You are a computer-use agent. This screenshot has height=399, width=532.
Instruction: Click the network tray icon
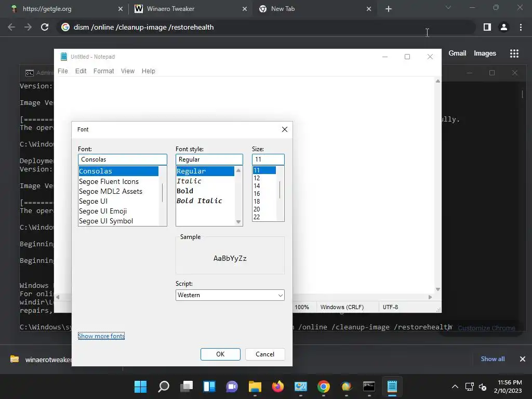pos(469,387)
